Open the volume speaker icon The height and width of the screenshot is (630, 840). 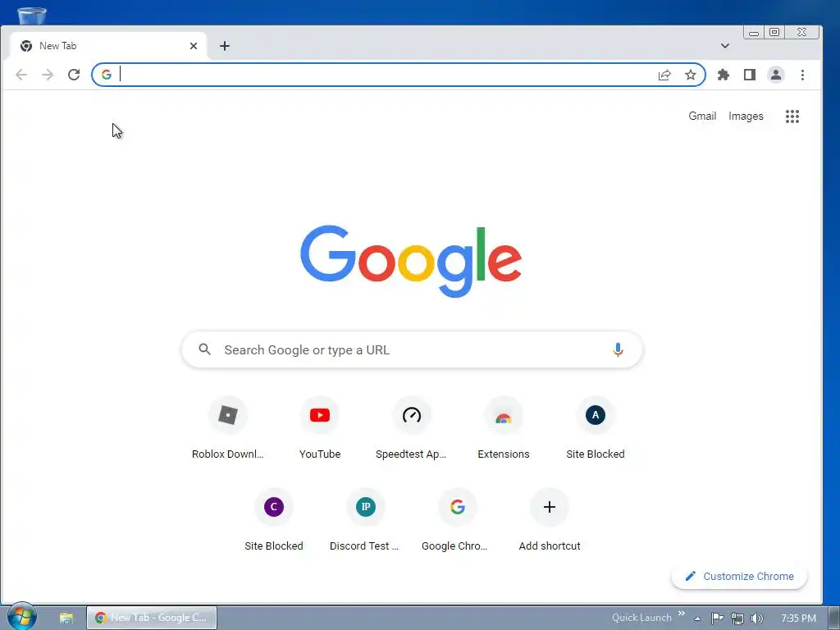tap(757, 619)
